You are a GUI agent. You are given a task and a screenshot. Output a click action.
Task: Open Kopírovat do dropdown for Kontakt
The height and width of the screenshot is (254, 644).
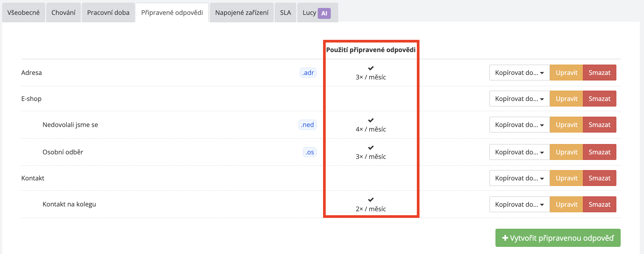(519, 178)
